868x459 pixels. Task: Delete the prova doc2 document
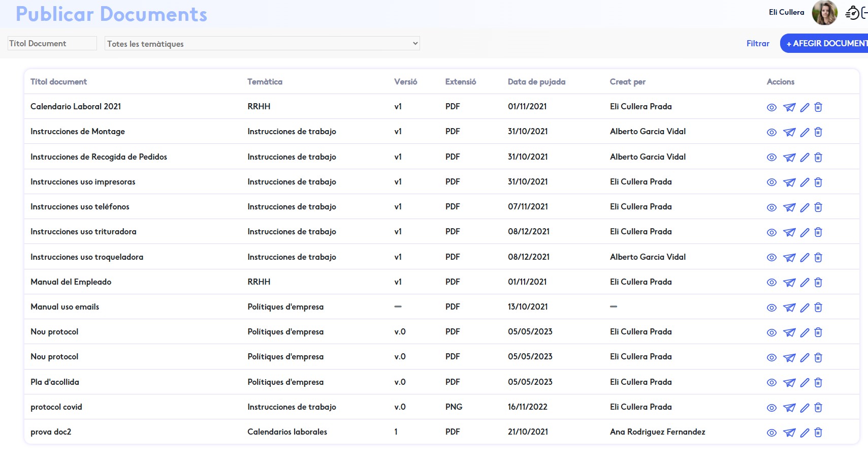818,433
